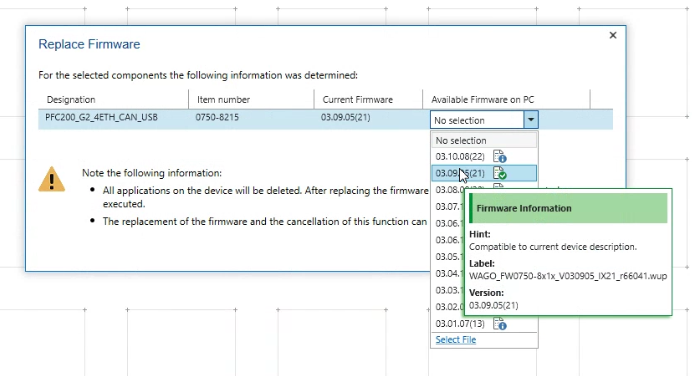Select firmware 03.09.05(21) from the list

tap(484, 173)
